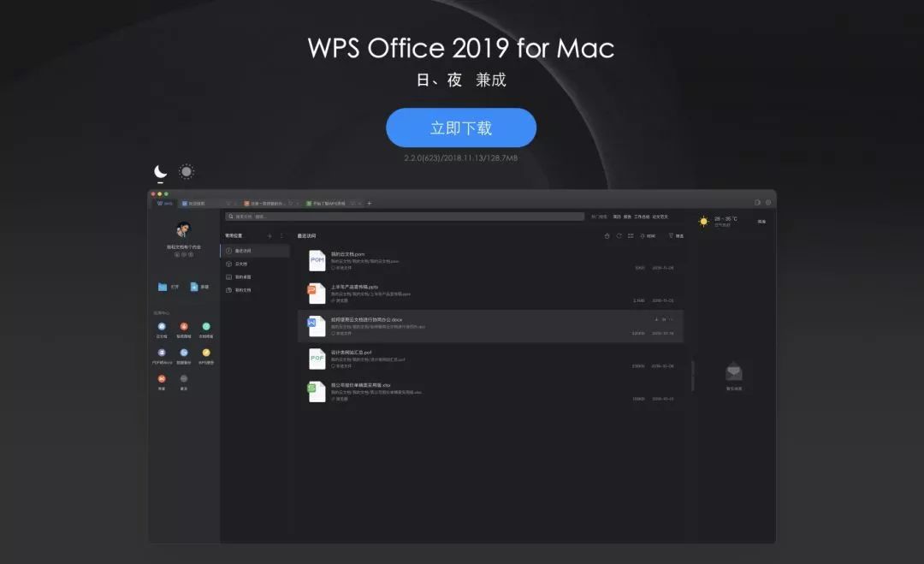Click the small badge icons under user name
The width and height of the screenshot is (924, 564).
point(184,254)
